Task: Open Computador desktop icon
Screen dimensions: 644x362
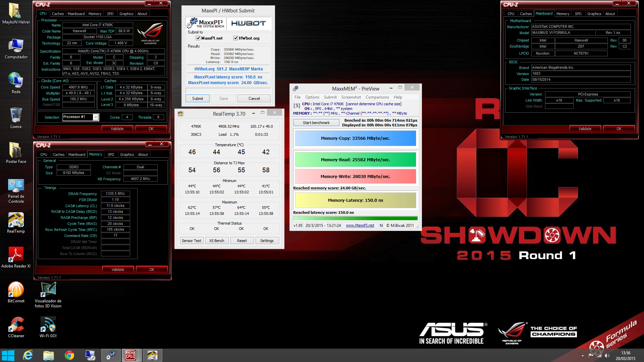Action: point(16,49)
